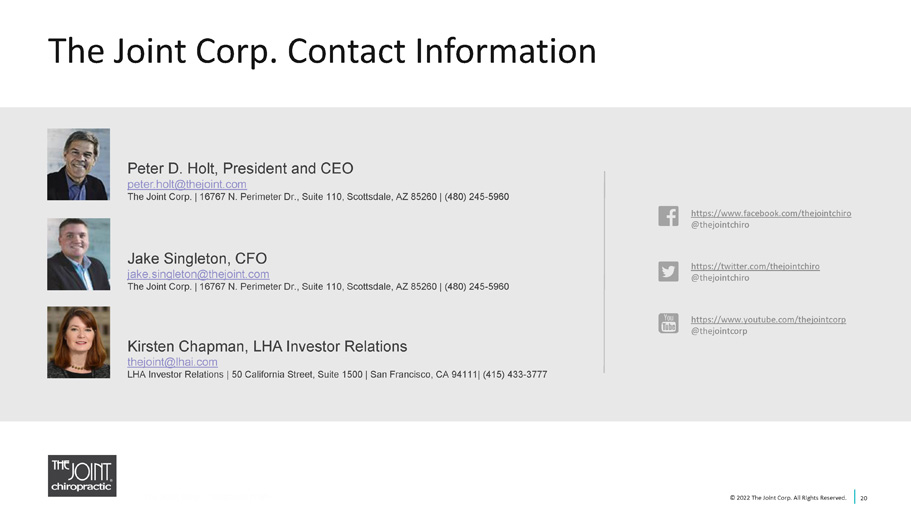Email peter.holt@thejoint.com
Image resolution: width=911 pixels, height=512 pixels.
coord(187,184)
